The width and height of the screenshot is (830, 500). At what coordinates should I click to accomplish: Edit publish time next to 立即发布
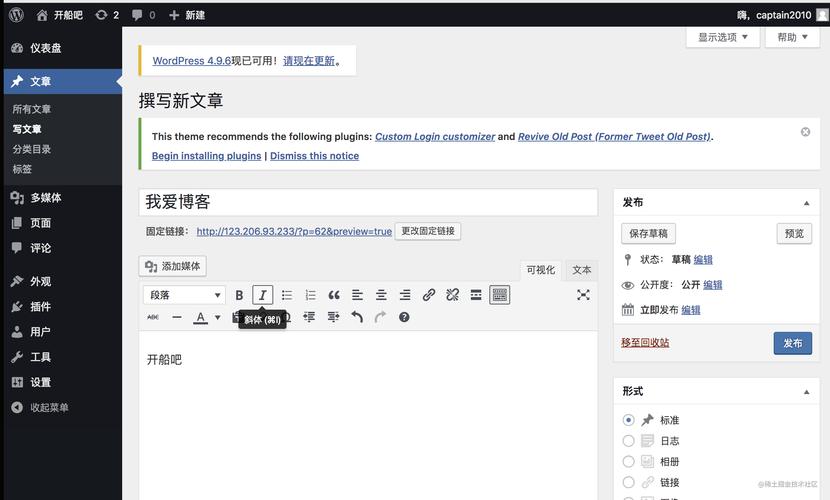[690, 310]
